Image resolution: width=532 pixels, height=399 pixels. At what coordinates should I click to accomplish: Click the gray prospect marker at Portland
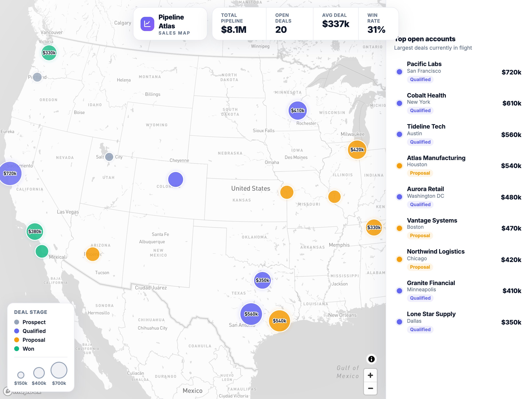click(37, 77)
